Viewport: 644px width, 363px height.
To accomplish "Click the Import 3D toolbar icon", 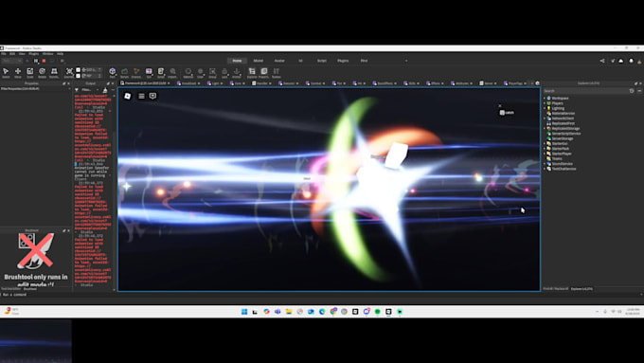I will coord(173,73).
